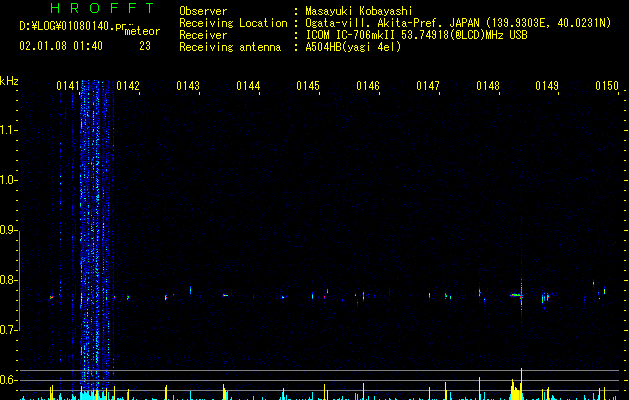Click the 0146 time marker
Viewport: 629px width, 400px height.
[368, 86]
